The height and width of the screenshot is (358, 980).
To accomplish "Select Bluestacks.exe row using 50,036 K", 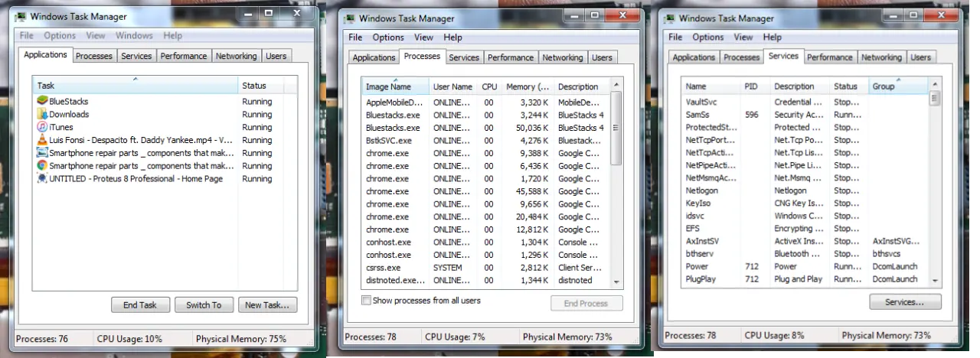I will pyautogui.click(x=486, y=128).
